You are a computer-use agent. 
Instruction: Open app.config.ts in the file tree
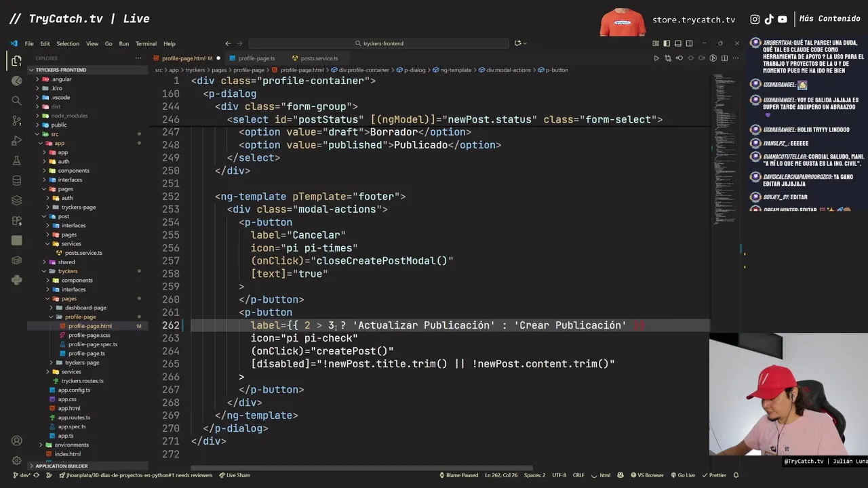[x=74, y=390]
